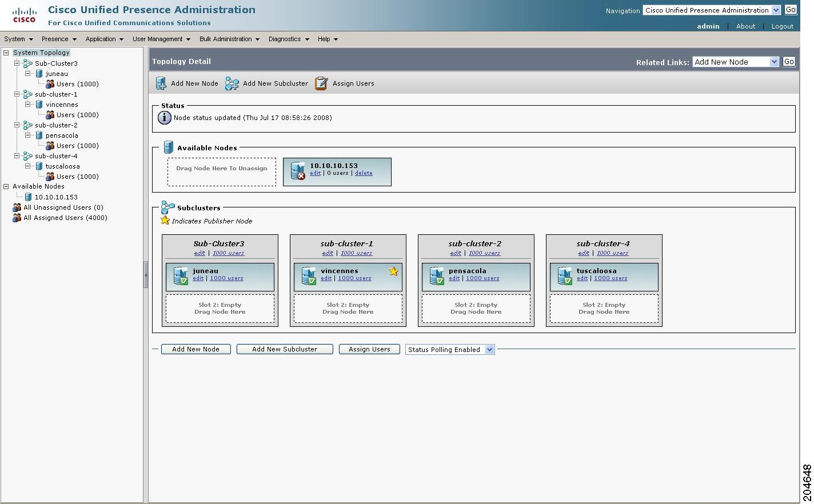Click the users icon under juneau
Image resolution: width=814 pixels, height=504 pixels.
click(50, 84)
